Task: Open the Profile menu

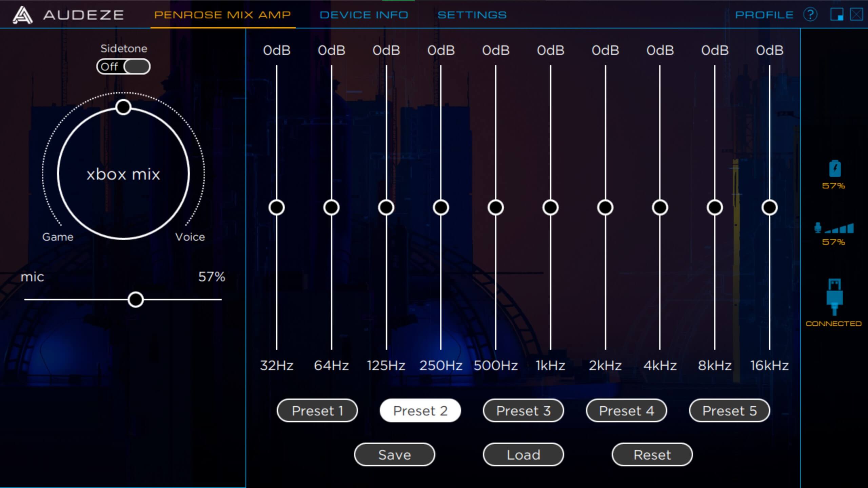Action: click(764, 15)
